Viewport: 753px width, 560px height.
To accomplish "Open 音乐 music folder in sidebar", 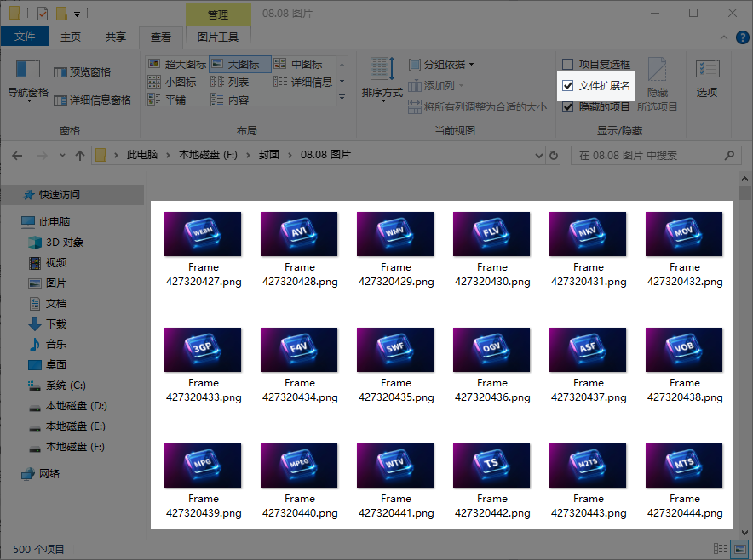I will tap(48, 344).
